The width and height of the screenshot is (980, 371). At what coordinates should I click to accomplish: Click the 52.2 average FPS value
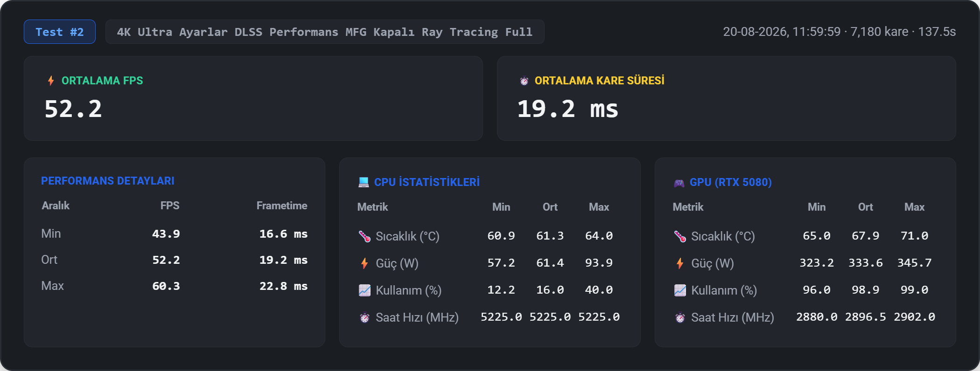73,109
